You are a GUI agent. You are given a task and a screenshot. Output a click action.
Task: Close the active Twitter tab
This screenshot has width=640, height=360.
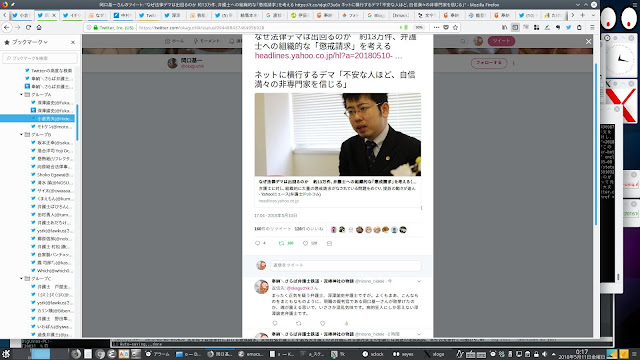pyautogui.click(x=54, y=15)
